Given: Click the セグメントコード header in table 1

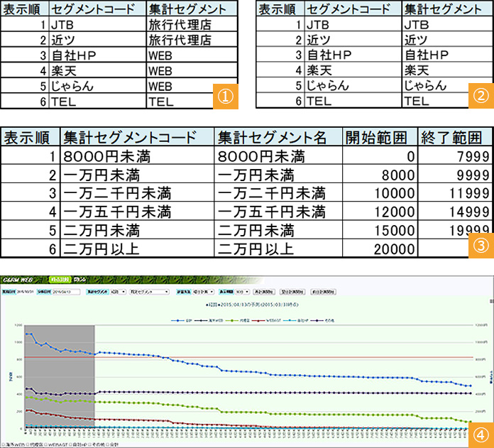Looking at the screenshot, I should 98,9.
